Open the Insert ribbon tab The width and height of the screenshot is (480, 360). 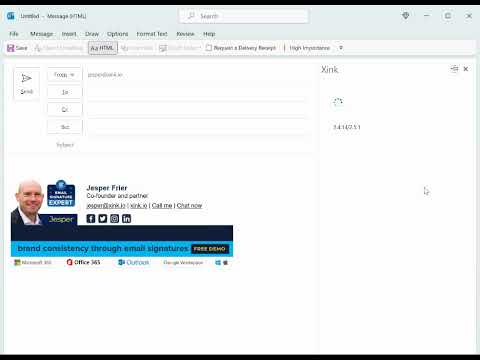[69, 34]
